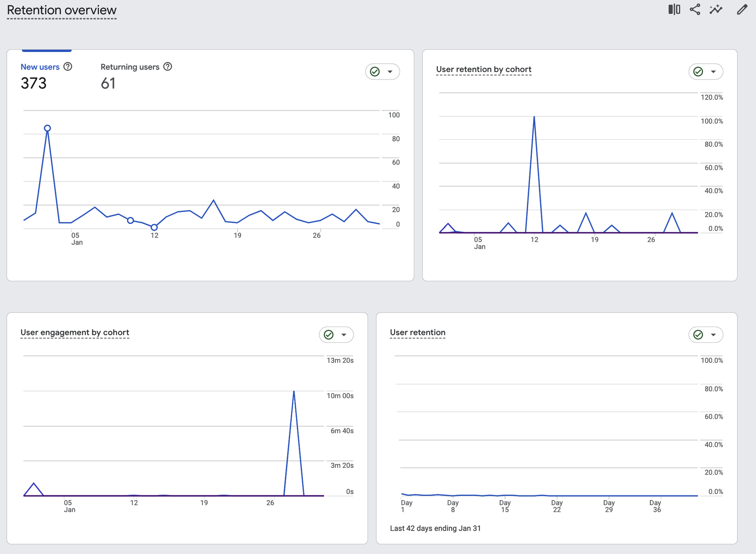Click the pencil customize report icon
The height and width of the screenshot is (554, 756).
[x=742, y=9]
